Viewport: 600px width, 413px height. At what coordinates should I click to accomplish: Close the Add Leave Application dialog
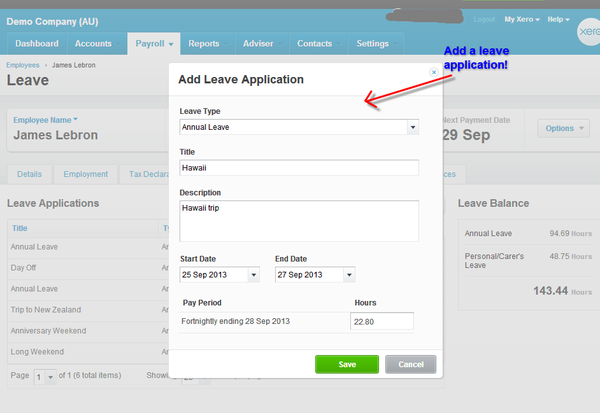click(x=433, y=72)
